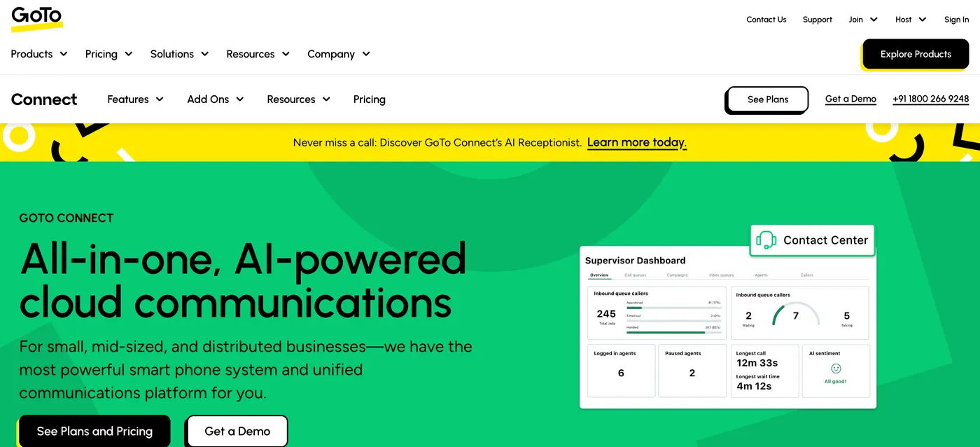Click Get a Demo link near phone number
980x447 pixels.
tap(850, 99)
